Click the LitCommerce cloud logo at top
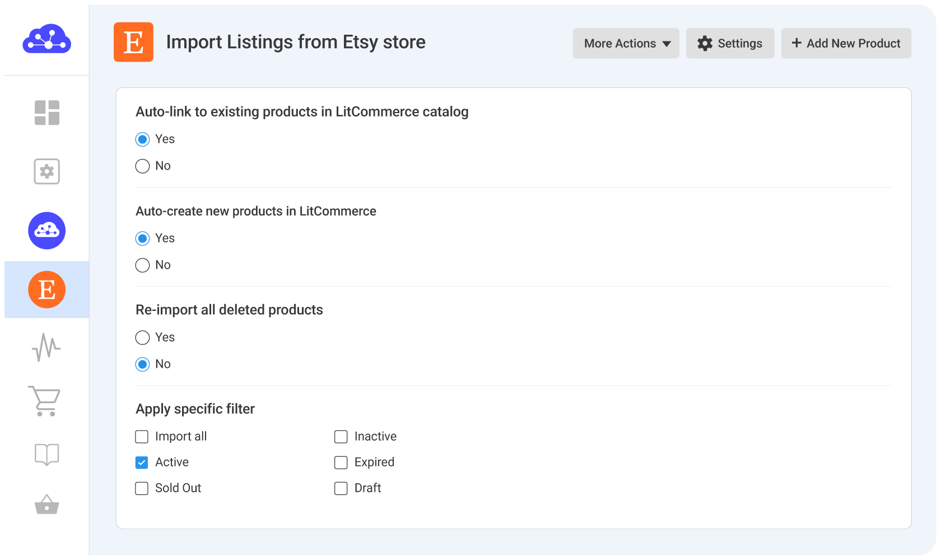This screenshot has width=941, height=560. click(x=46, y=39)
